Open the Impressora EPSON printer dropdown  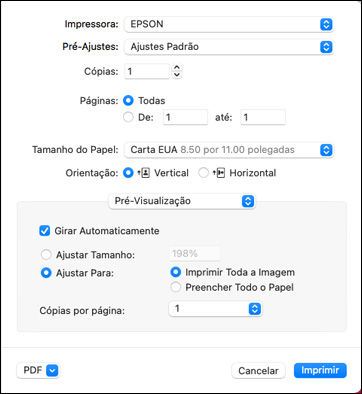(x=229, y=24)
